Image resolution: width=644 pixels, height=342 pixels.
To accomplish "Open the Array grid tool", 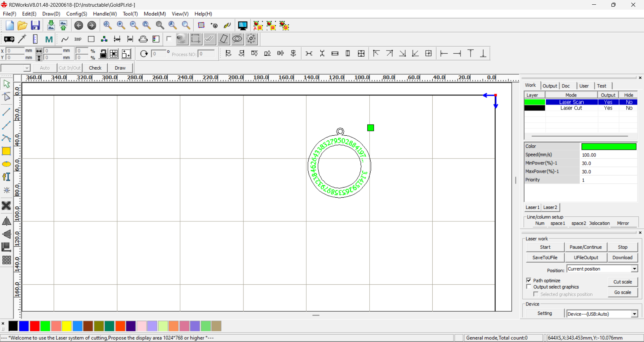I will click(6, 260).
